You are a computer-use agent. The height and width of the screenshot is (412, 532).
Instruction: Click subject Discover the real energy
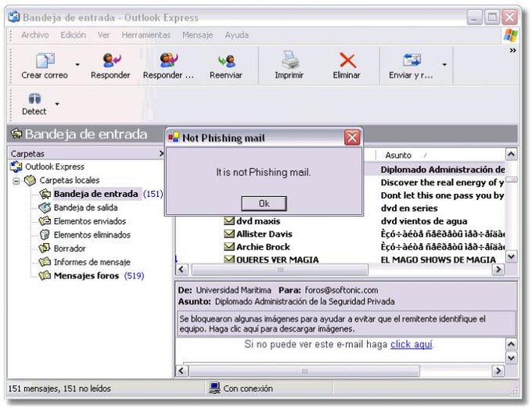pyautogui.click(x=442, y=182)
